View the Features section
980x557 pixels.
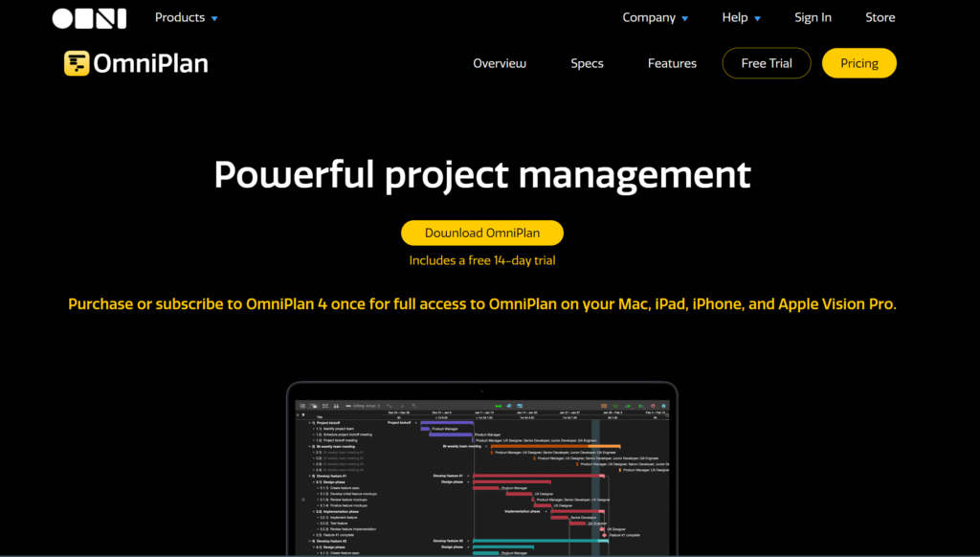[672, 63]
